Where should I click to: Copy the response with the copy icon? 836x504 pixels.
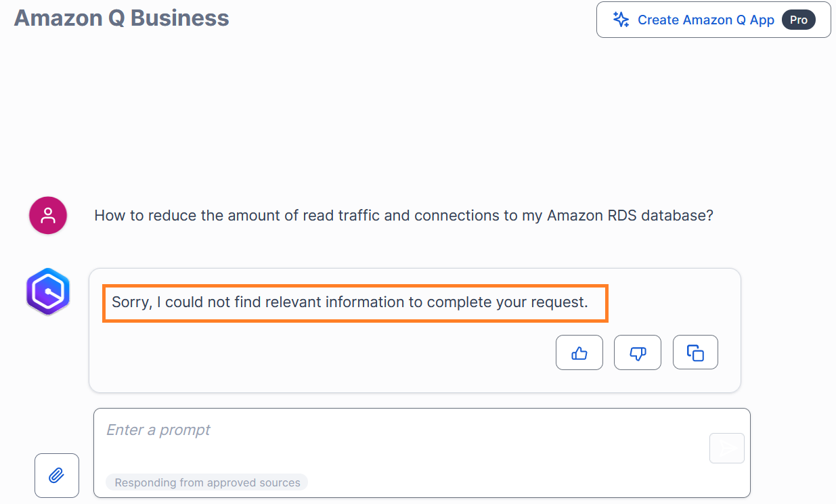(695, 352)
